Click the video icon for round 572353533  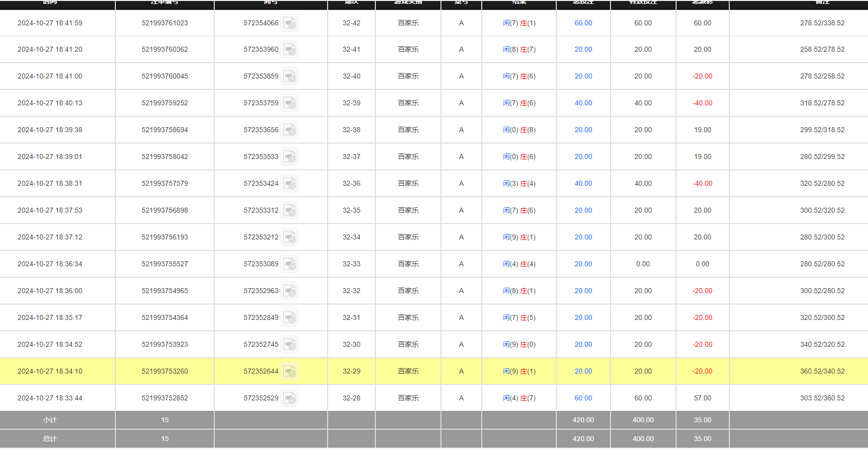click(x=289, y=157)
